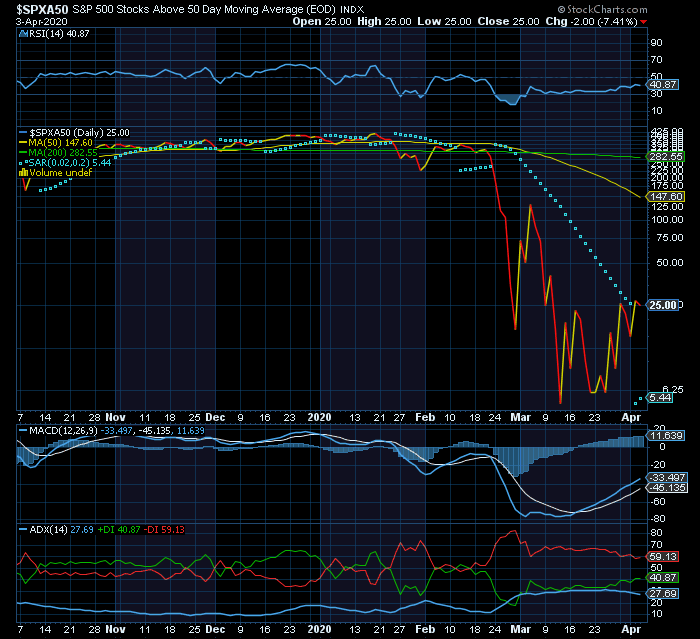Viewport: 700px width, 639px height.
Task: Click the 3-Apr-2020 date label
Action: tap(42, 21)
